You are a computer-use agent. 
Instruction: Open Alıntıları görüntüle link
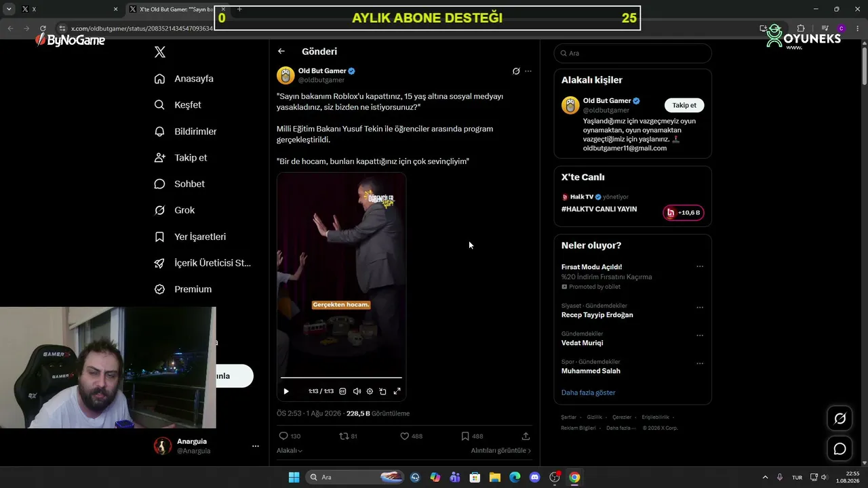click(501, 451)
